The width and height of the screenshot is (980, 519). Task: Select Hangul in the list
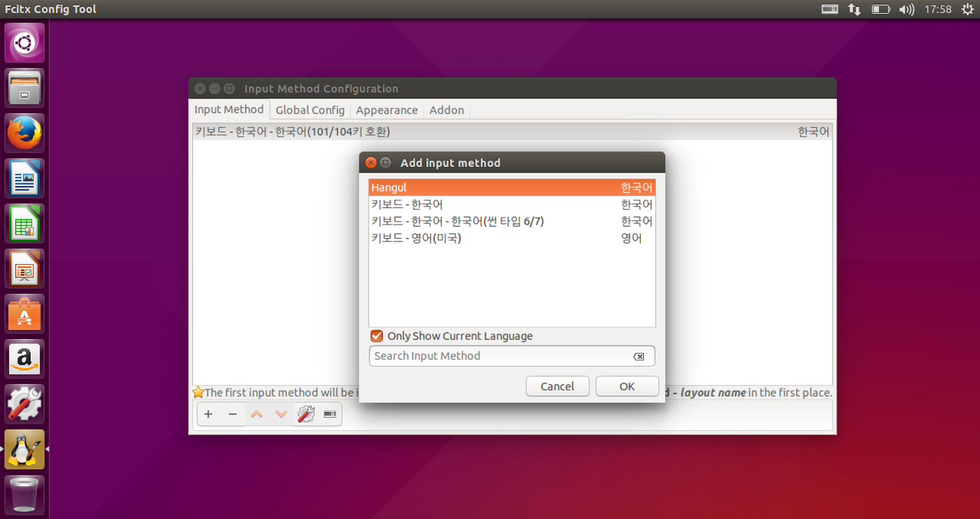tap(512, 187)
